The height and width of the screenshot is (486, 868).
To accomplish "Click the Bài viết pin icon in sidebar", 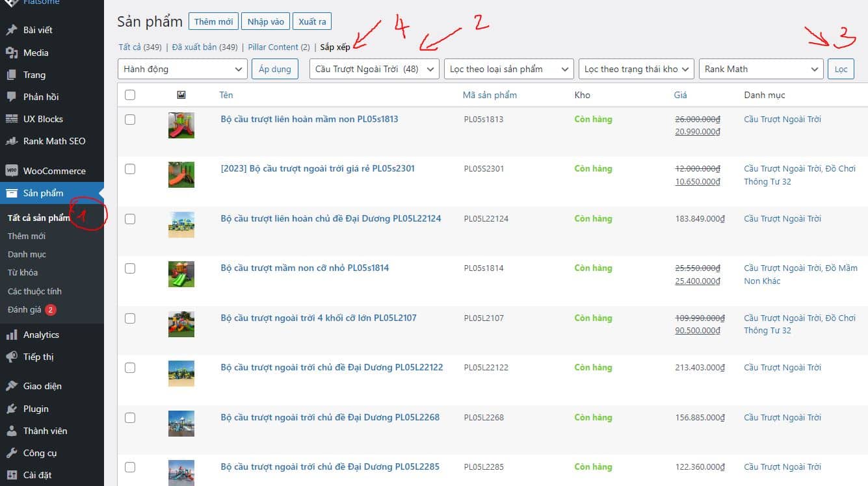I will tap(11, 30).
